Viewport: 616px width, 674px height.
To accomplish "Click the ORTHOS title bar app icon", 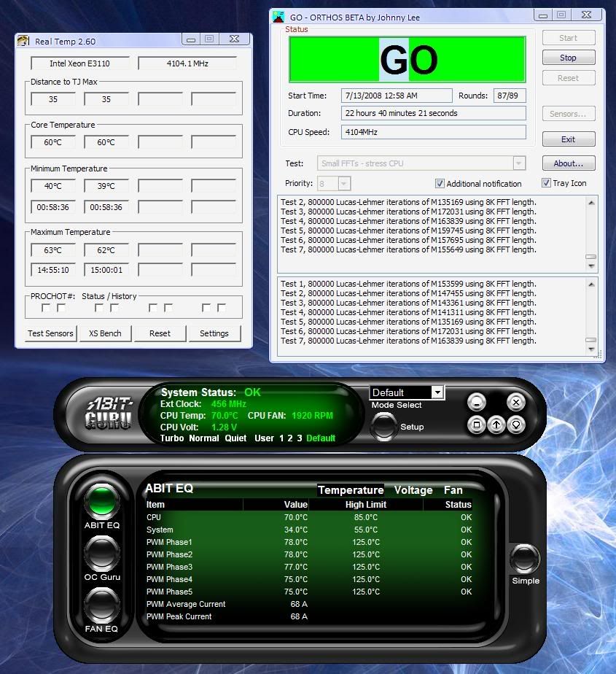I will point(278,17).
